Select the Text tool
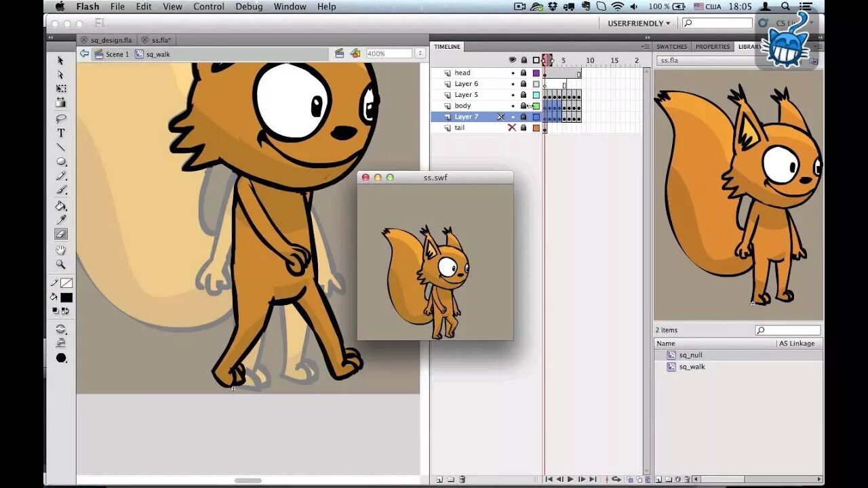868x488 pixels. pyautogui.click(x=61, y=133)
